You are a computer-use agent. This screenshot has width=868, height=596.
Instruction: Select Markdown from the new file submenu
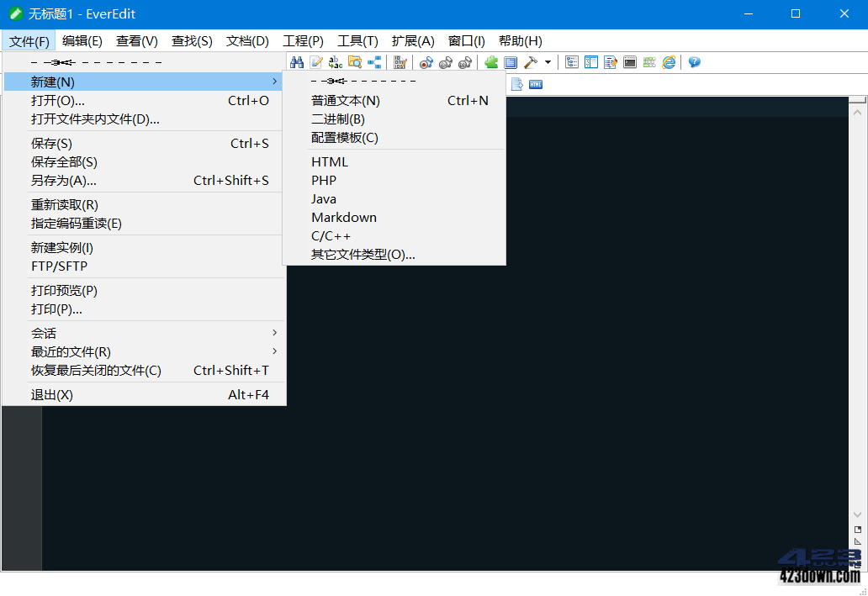click(x=344, y=217)
